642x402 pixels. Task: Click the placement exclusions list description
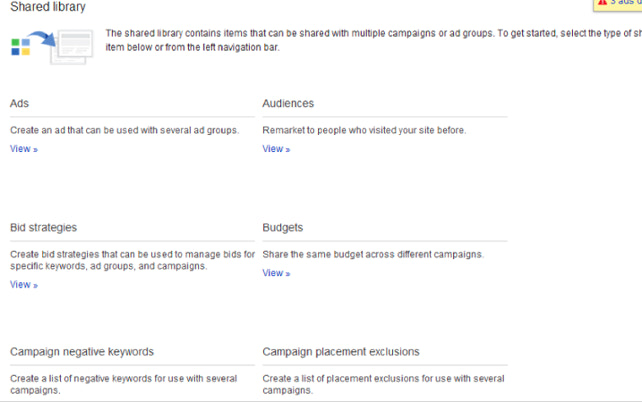pos(383,384)
